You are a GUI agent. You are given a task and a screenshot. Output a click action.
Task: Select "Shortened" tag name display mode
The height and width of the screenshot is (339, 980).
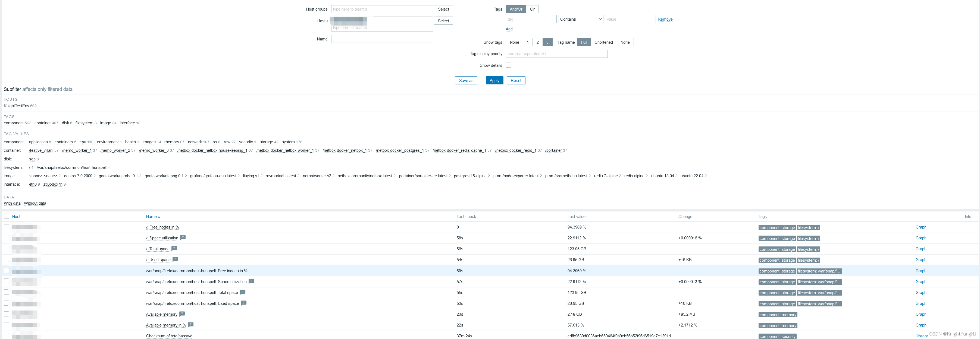tap(604, 42)
